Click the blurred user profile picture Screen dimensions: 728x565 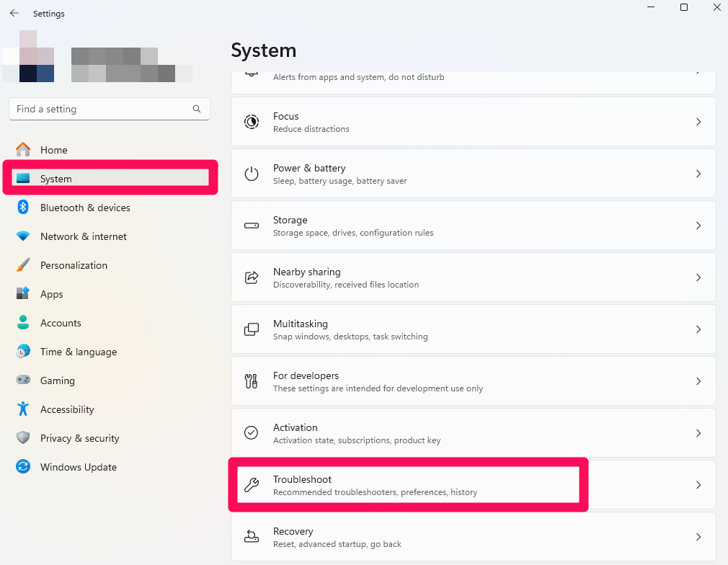tap(28, 56)
